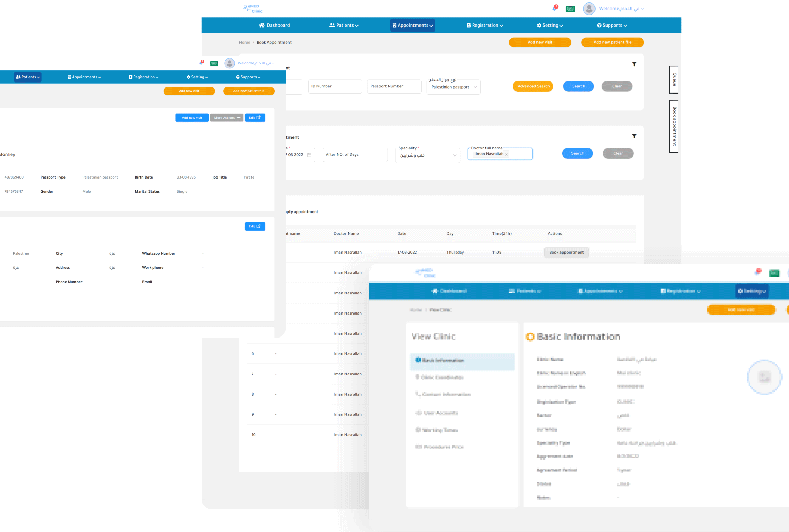Open Palestinian passport type dropdown
The width and height of the screenshot is (789, 532).
click(x=453, y=87)
